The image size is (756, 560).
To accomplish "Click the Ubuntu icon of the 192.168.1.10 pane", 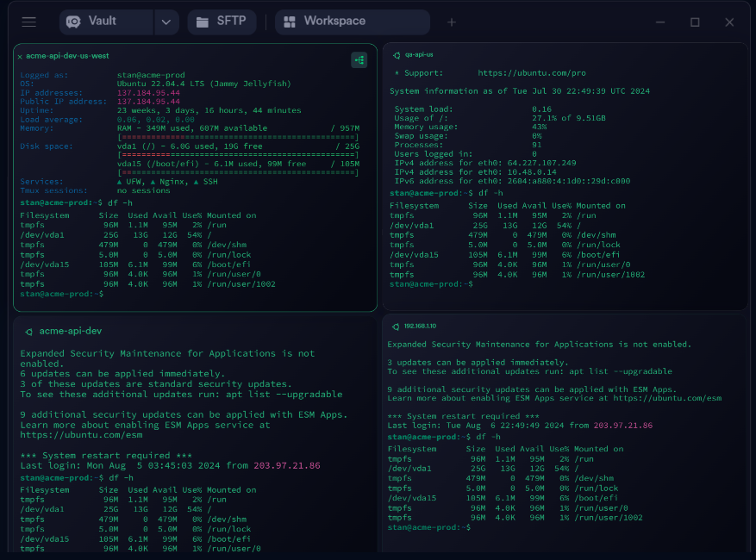I will (396, 327).
